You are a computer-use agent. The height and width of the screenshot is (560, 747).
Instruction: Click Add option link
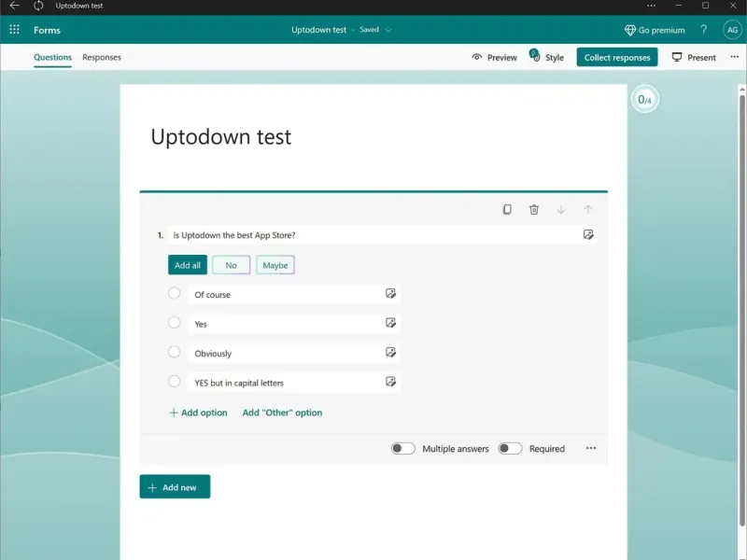click(x=198, y=413)
